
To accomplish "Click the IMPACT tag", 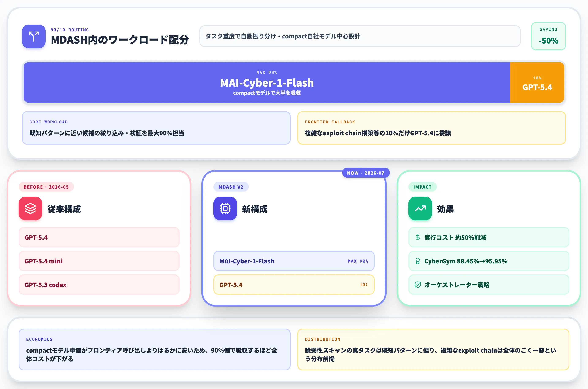I will click(422, 187).
